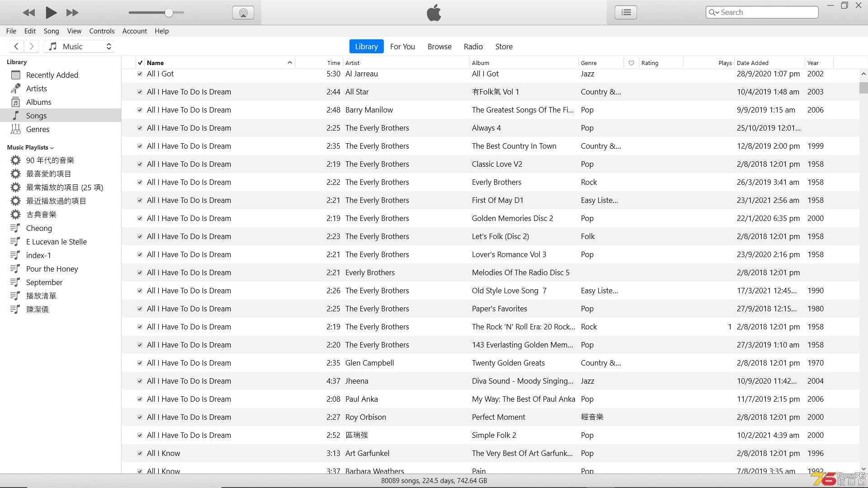Click the Previous track rewind button

pyautogui.click(x=29, y=13)
